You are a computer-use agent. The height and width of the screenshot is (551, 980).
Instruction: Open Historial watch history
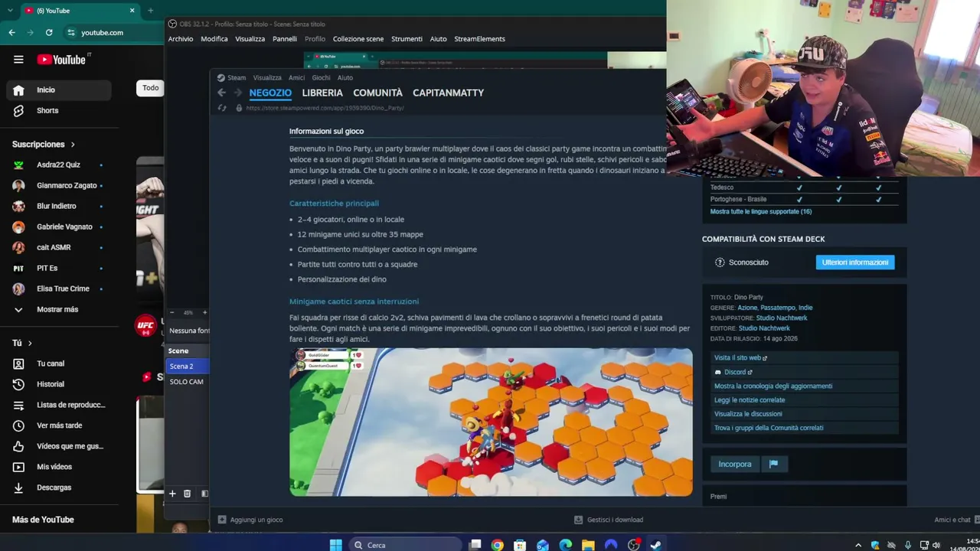(x=59, y=384)
